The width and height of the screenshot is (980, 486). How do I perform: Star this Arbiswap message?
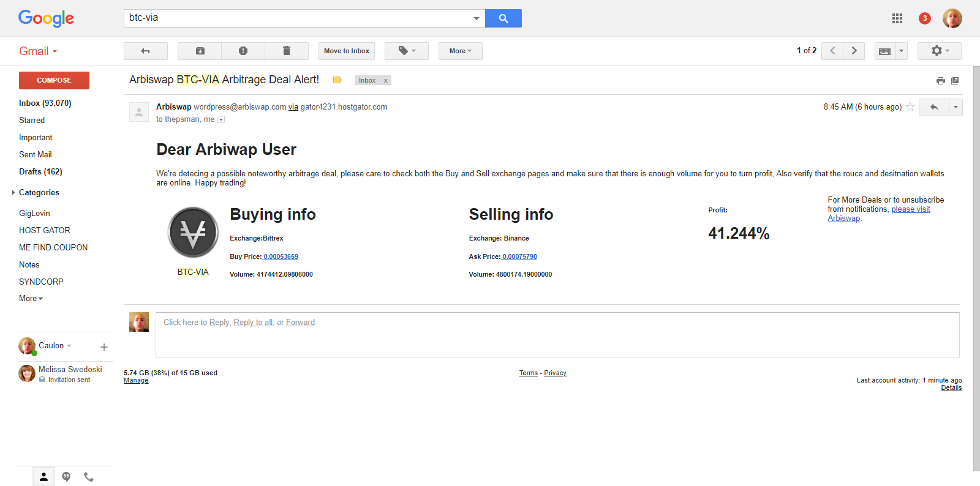(x=910, y=107)
